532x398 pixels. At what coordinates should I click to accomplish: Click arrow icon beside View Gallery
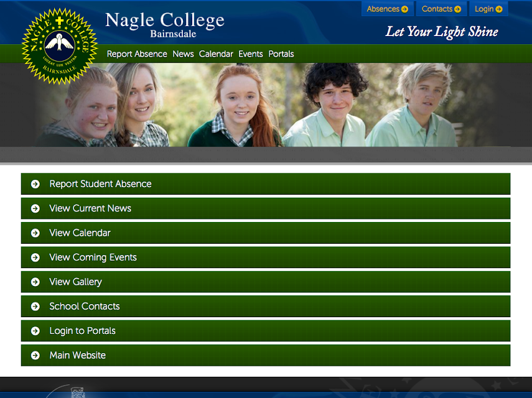point(35,282)
